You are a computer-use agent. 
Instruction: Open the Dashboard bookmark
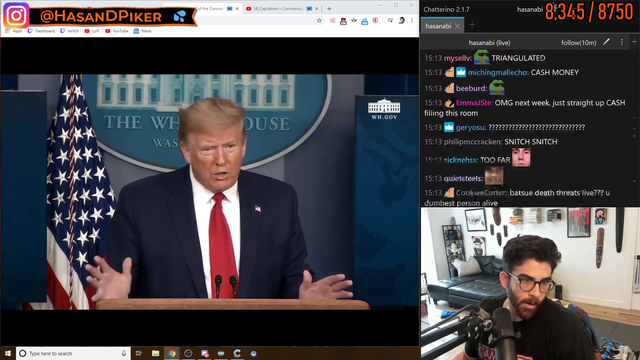coord(41,31)
